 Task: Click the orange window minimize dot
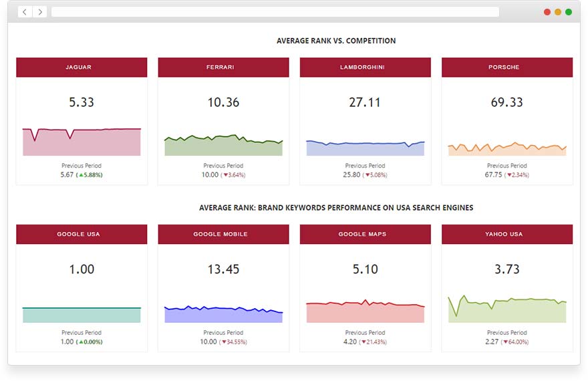[558, 12]
